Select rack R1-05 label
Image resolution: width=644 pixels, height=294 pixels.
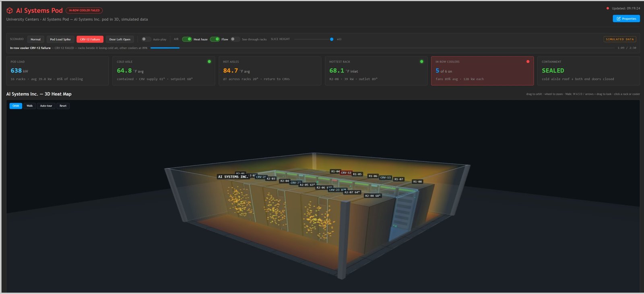pos(357,174)
